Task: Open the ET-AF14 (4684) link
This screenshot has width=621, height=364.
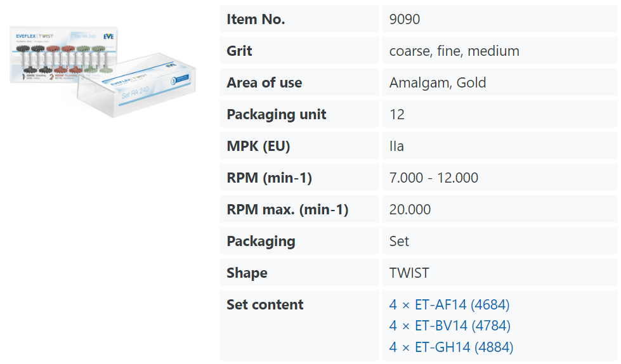Action: (x=449, y=304)
